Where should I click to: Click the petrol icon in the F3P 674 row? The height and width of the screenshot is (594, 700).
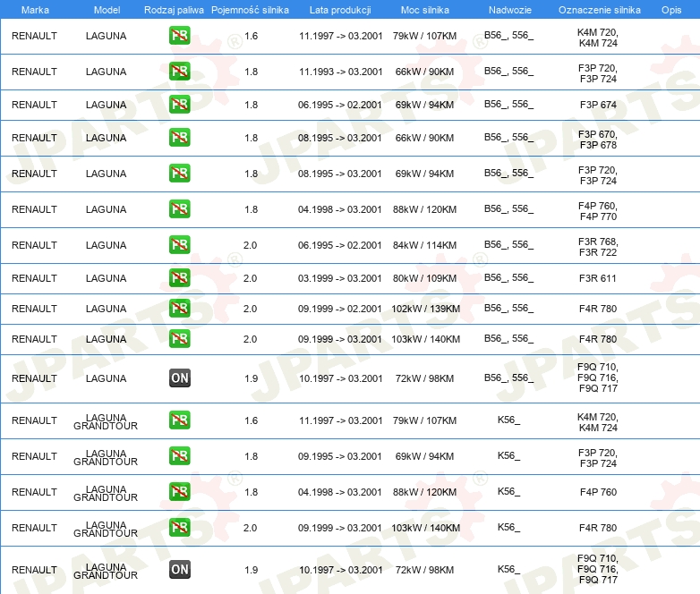179,105
